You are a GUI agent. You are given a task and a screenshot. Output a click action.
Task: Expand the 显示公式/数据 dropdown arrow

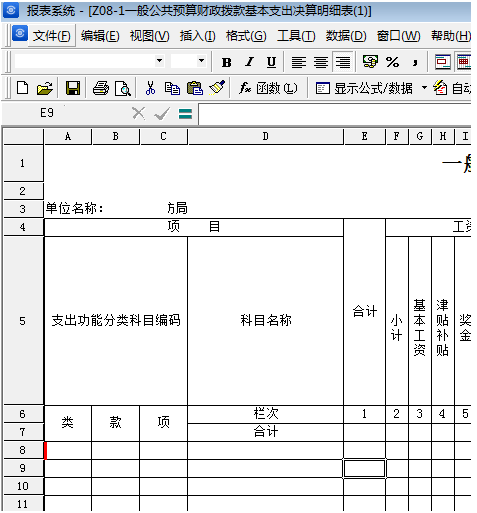[424, 88]
